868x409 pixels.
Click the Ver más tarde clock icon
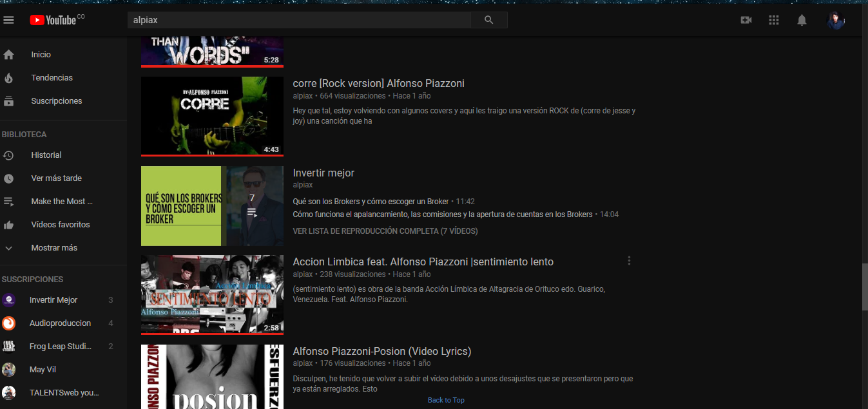pyautogui.click(x=8, y=178)
